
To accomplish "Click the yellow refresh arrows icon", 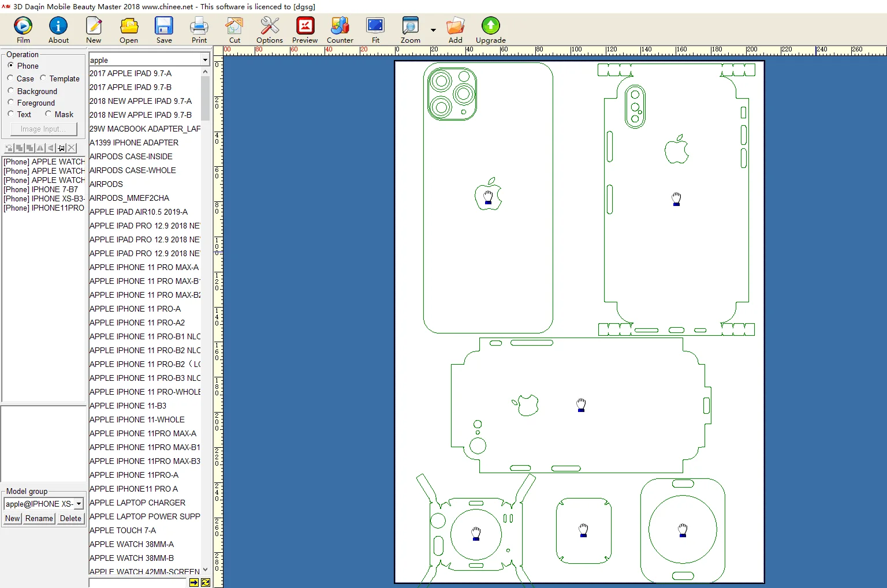I will (206, 583).
